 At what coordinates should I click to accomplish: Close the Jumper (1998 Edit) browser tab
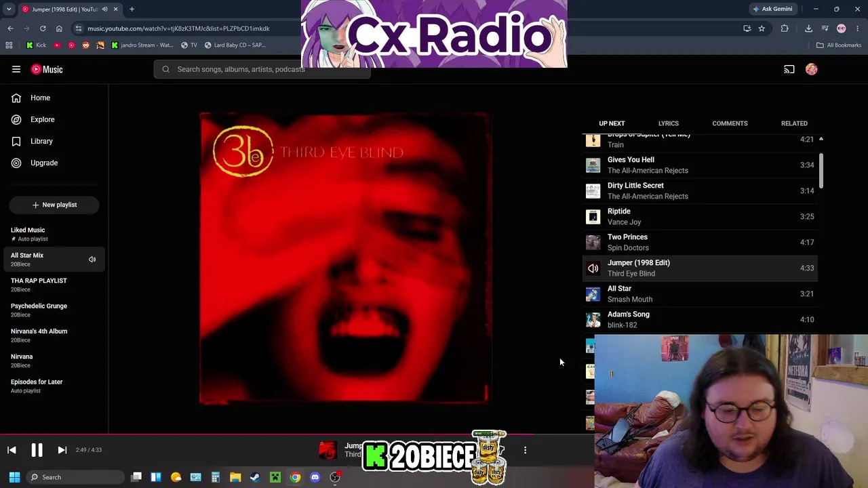(115, 9)
